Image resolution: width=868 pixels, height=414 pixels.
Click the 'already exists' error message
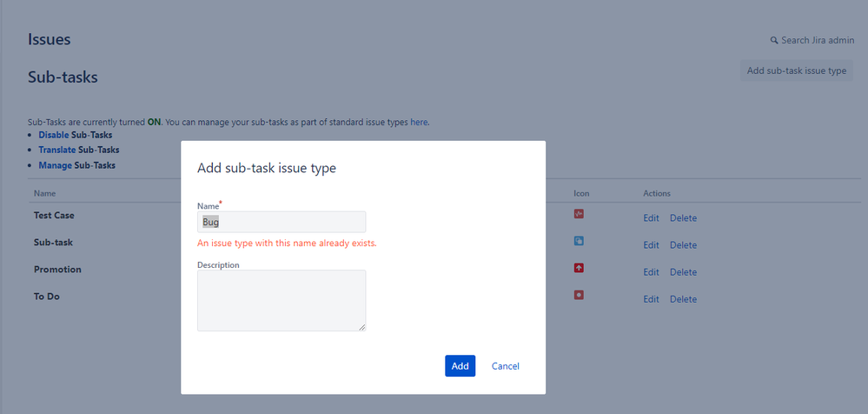click(x=287, y=244)
